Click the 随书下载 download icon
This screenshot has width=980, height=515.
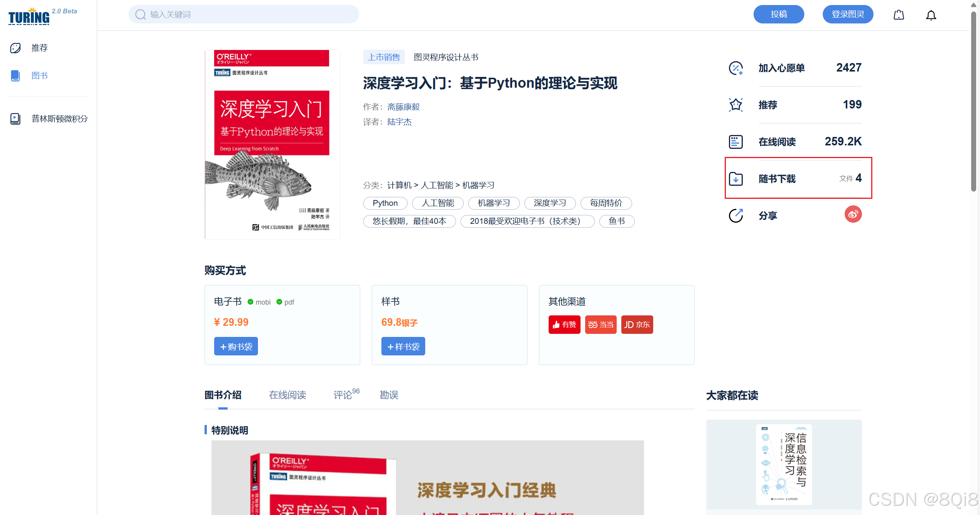[x=736, y=179]
